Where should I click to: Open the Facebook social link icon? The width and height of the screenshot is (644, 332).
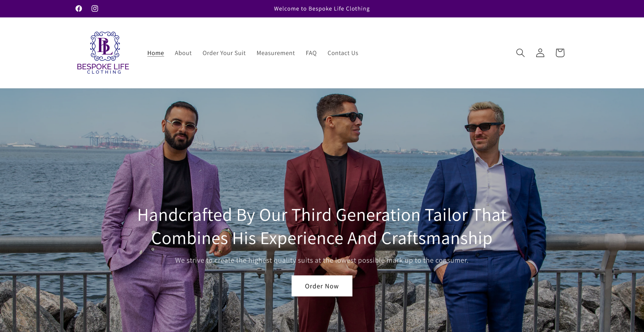click(79, 9)
